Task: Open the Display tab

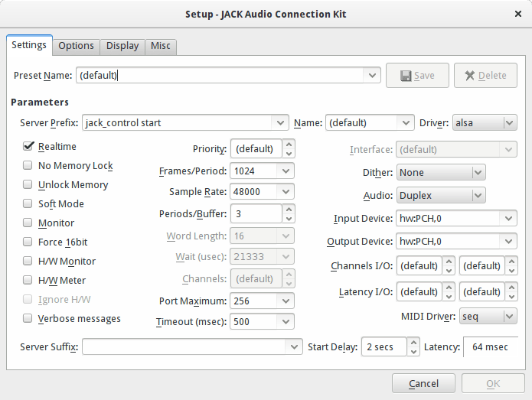Action: coord(122,46)
